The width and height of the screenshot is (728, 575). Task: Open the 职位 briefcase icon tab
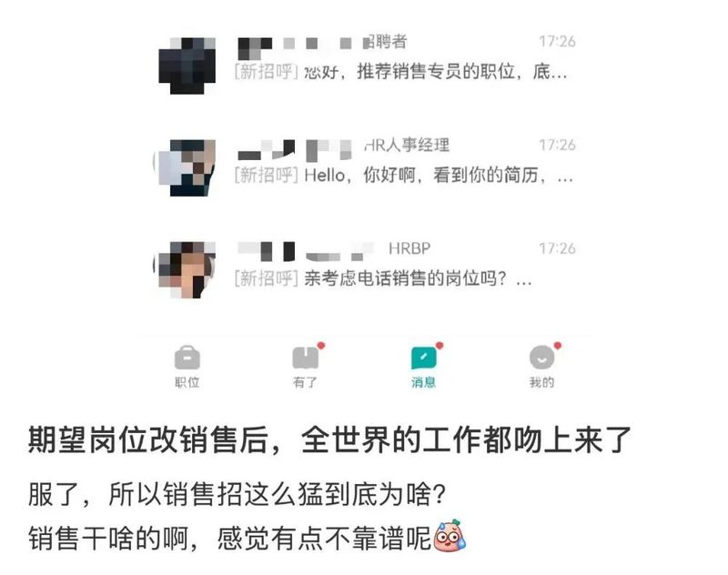tap(187, 358)
